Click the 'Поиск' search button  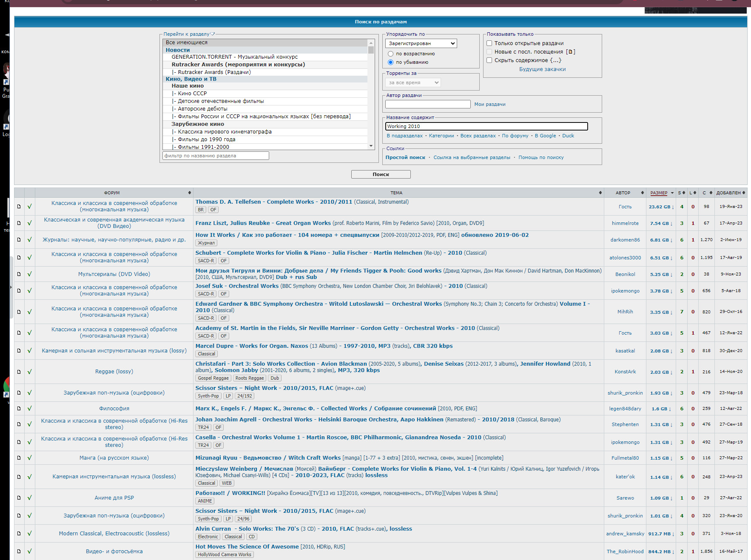(381, 174)
